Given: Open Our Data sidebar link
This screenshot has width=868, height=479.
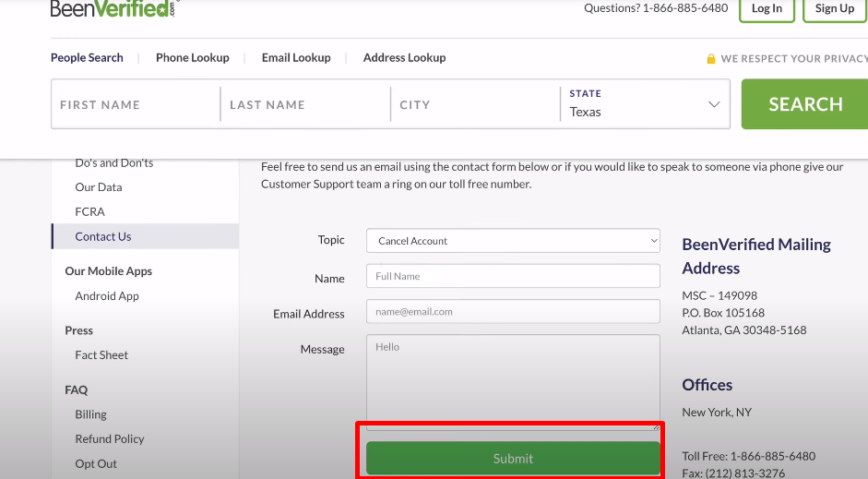Looking at the screenshot, I should pyautogui.click(x=99, y=187).
